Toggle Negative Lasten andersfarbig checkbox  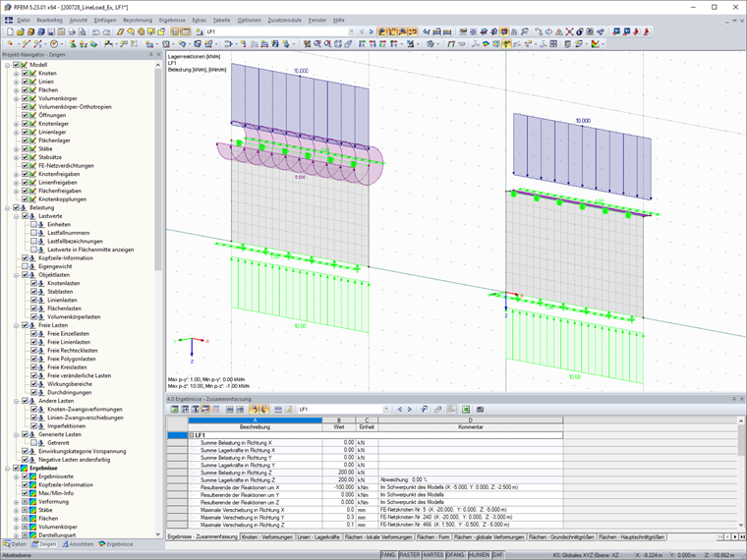tap(25, 460)
